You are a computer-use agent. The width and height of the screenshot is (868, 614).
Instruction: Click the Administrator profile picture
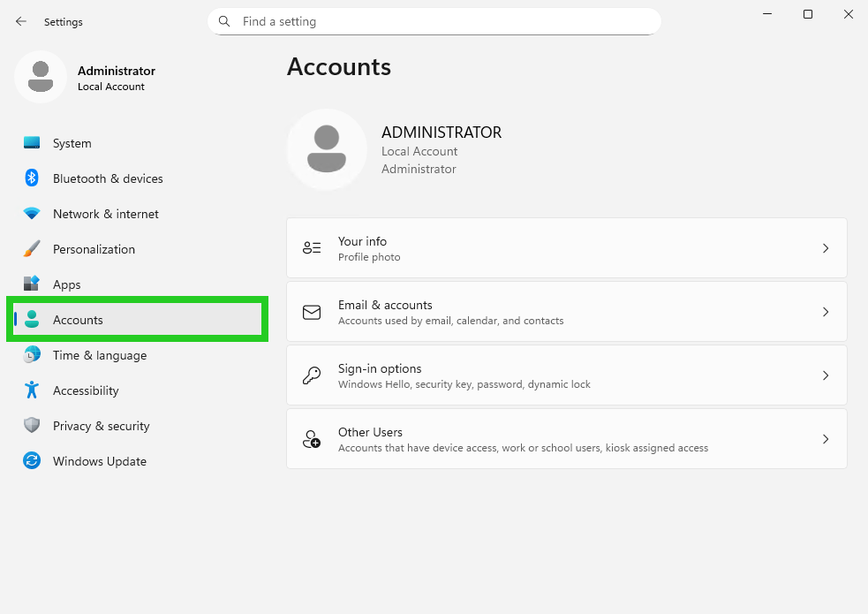(40, 78)
